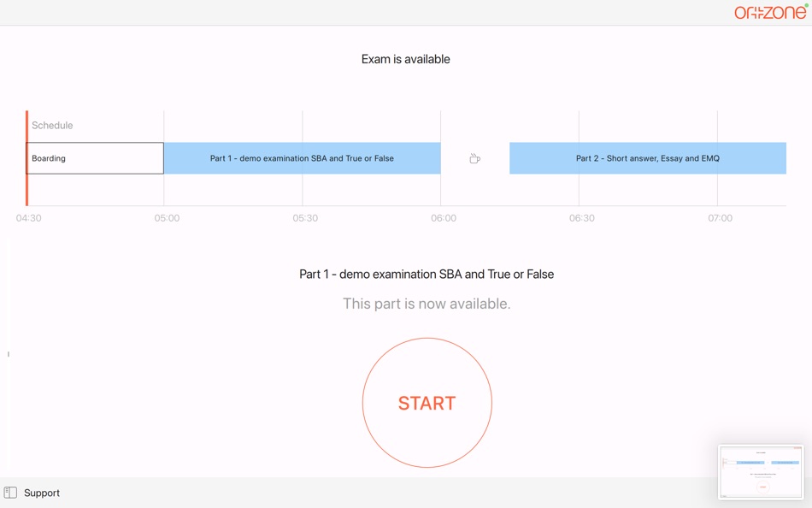Click the 05:00 time label

167,218
